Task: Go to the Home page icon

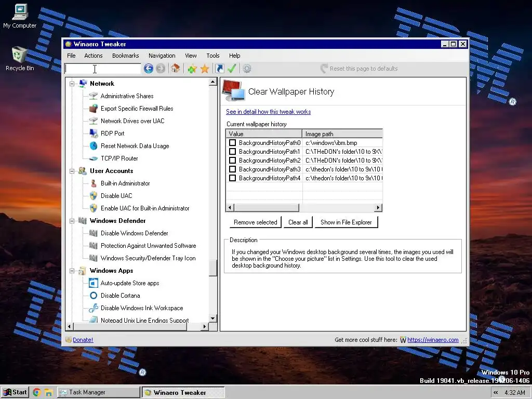Action: pyautogui.click(x=175, y=69)
